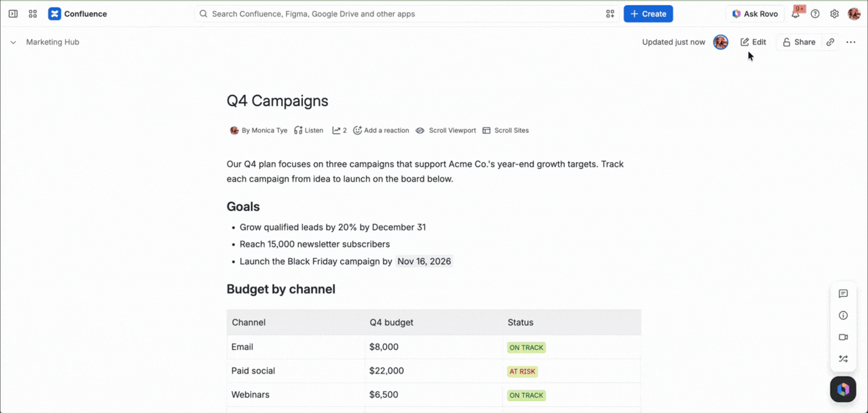Click the shuffle arrows icon in side rail
The height and width of the screenshot is (413, 868).
coord(843,359)
